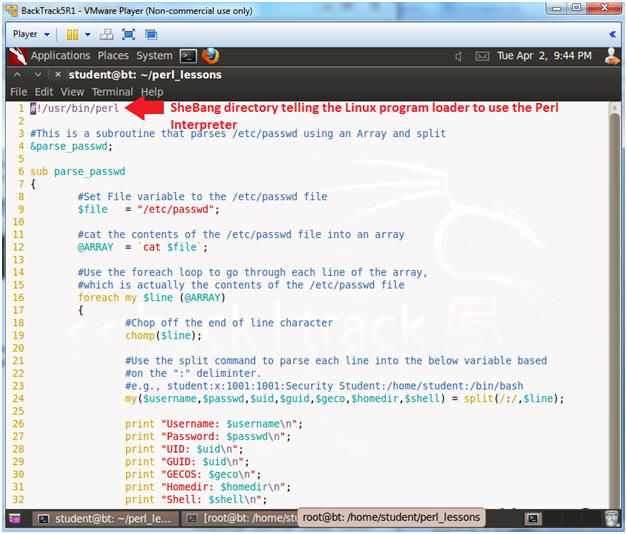Enter full screen mode icon

click(x=128, y=34)
